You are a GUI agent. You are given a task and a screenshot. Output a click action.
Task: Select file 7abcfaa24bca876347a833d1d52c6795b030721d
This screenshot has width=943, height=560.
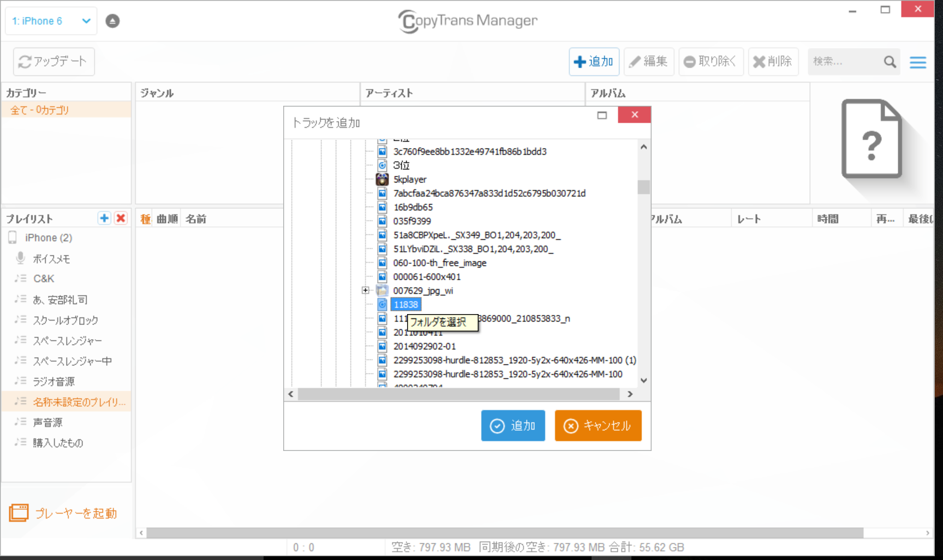[x=489, y=194]
